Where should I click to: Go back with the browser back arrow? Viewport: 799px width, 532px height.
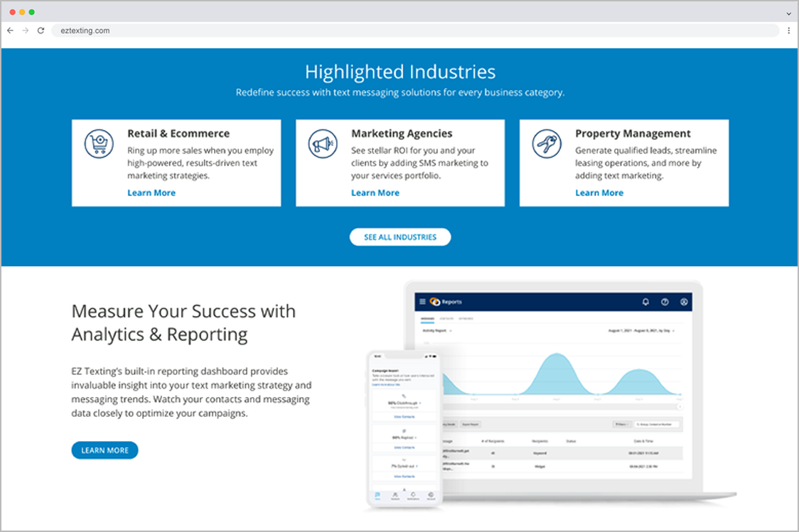10,31
